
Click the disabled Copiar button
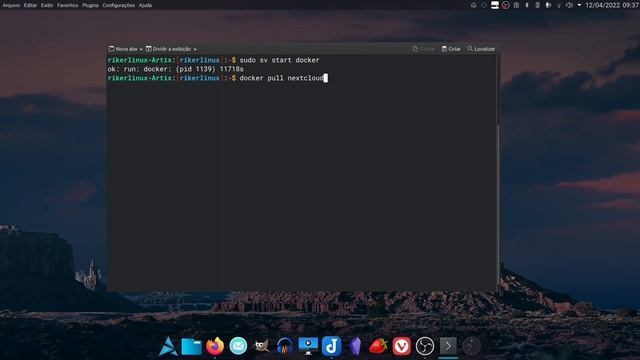(x=424, y=49)
